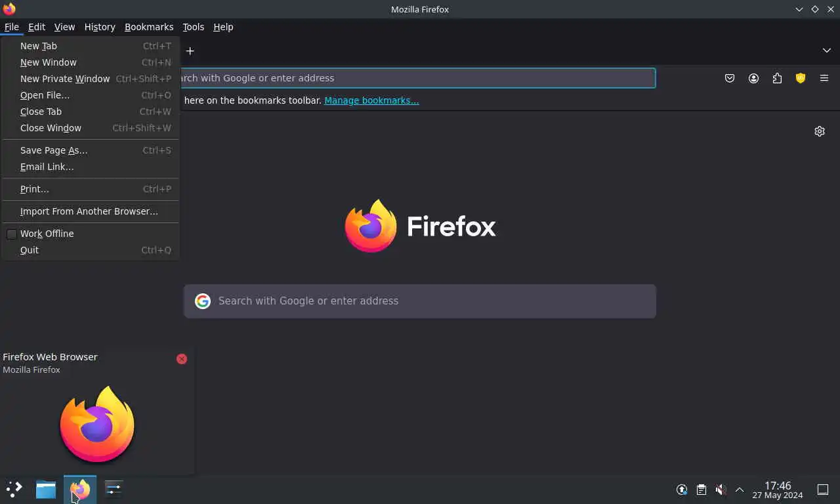Open the Tools menu
This screenshot has width=840, height=504.
point(193,27)
